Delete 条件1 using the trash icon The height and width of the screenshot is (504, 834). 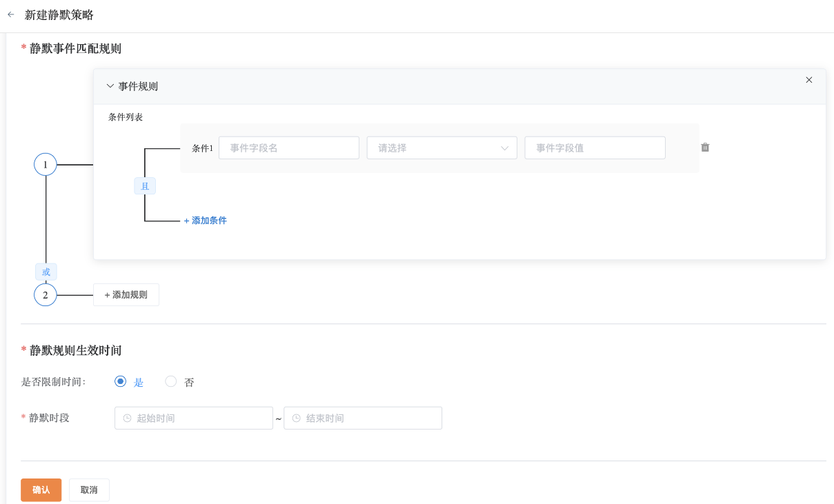pyautogui.click(x=705, y=148)
